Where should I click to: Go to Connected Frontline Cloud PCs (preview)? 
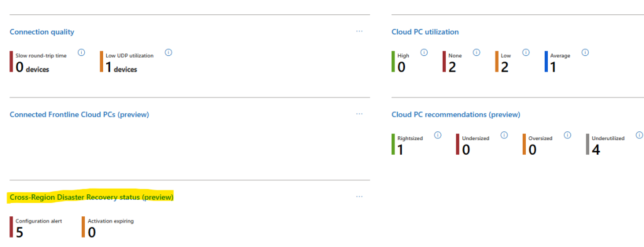pos(79,114)
